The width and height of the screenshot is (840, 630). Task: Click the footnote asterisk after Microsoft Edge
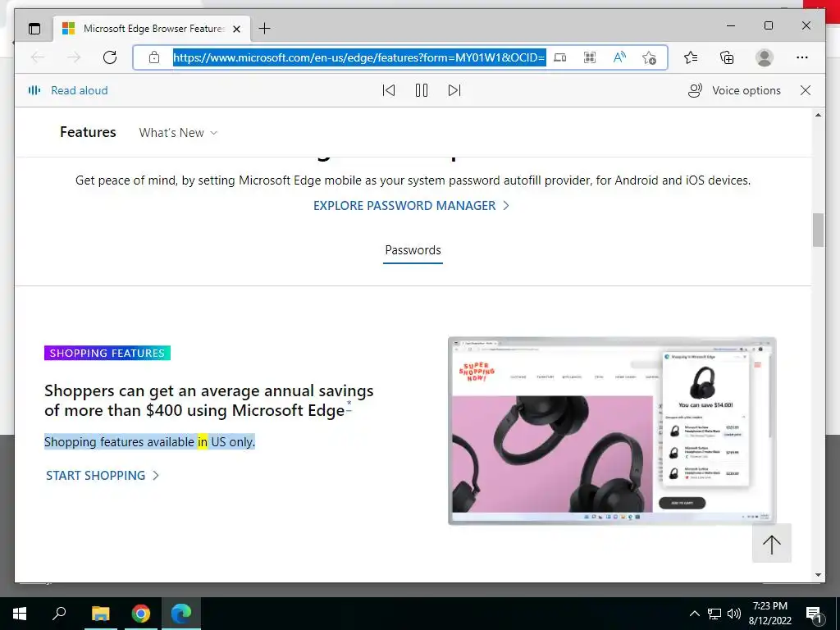349,404
